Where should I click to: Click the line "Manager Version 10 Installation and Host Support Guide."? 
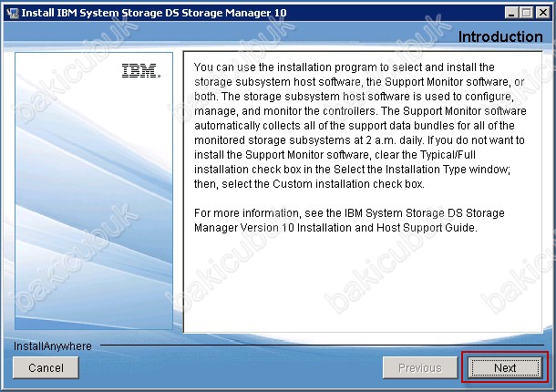coord(335,227)
